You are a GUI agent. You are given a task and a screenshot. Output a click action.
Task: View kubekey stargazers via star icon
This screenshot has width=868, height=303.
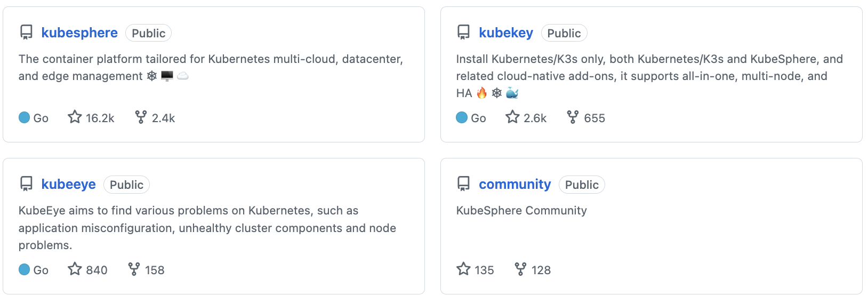(x=512, y=117)
